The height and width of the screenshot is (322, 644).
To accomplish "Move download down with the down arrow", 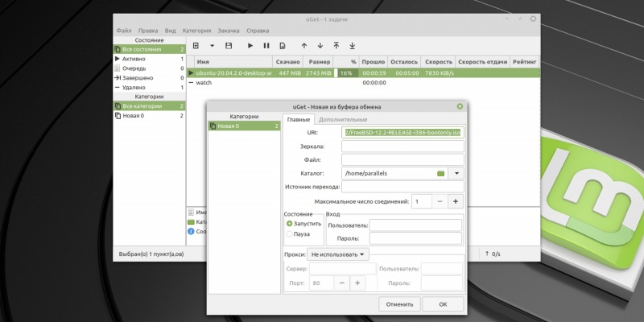I will coord(320,46).
